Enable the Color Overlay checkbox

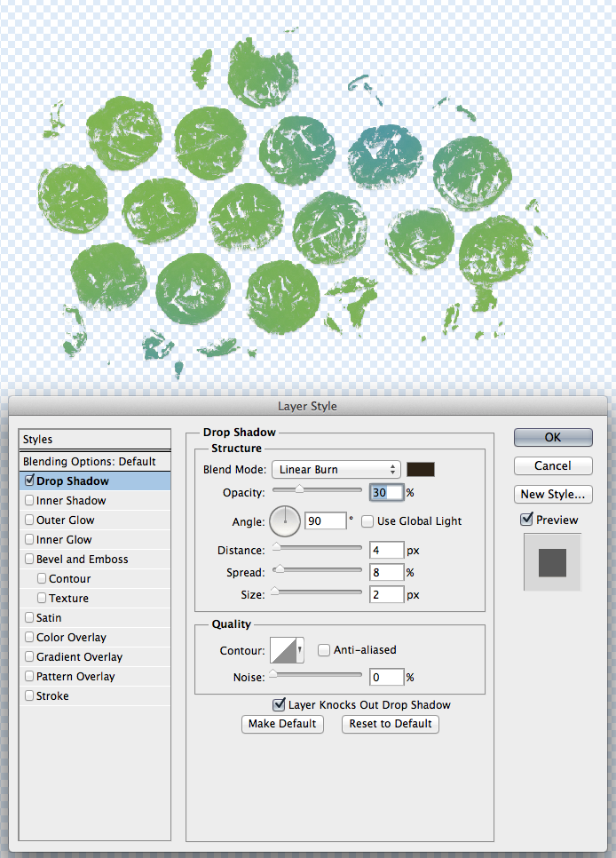click(x=29, y=637)
